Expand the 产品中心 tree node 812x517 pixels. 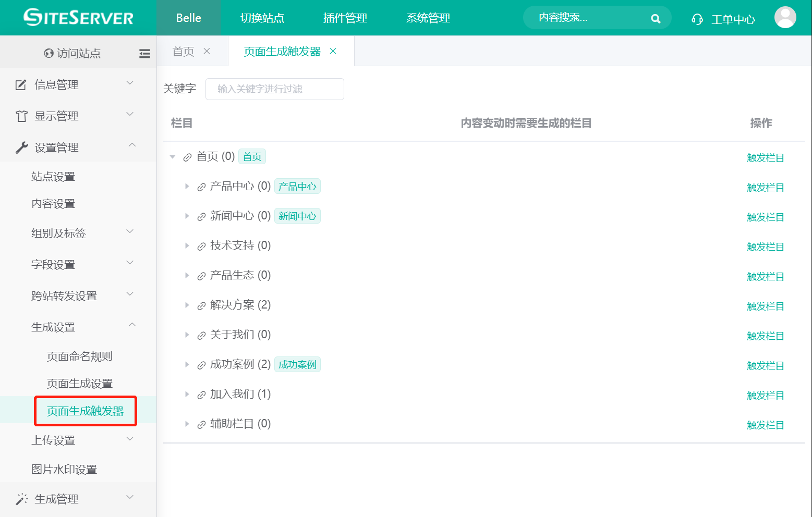tap(188, 186)
